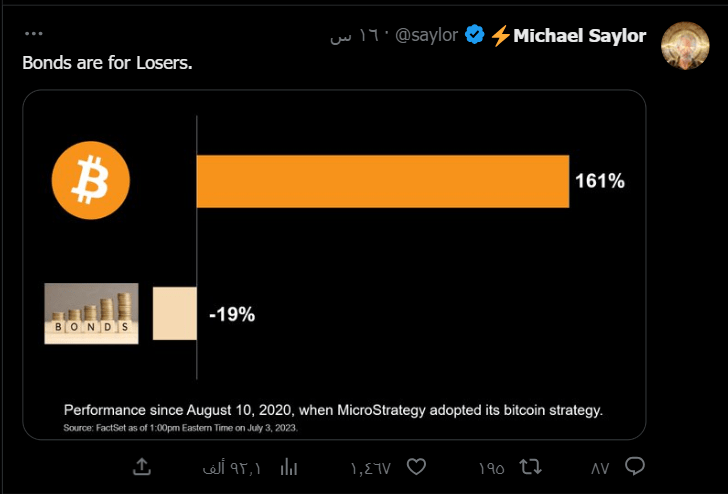Like the tweet with the heart icon

click(x=416, y=467)
